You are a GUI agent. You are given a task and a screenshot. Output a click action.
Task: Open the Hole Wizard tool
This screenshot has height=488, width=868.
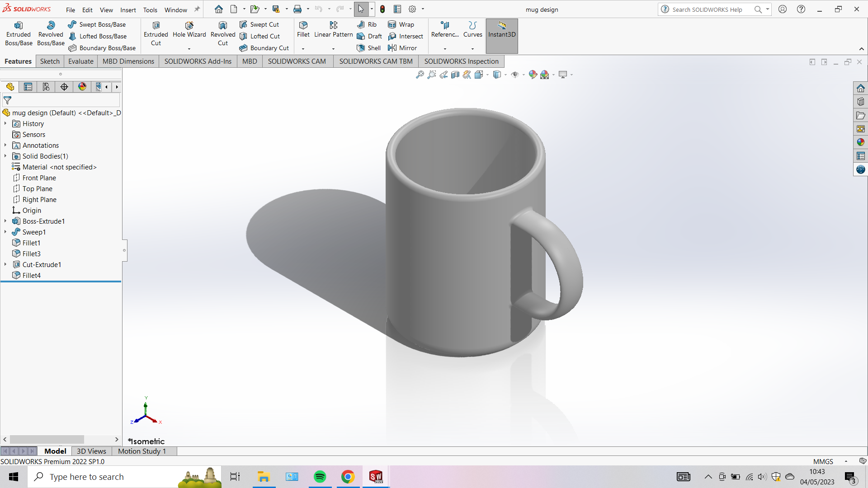point(189,30)
